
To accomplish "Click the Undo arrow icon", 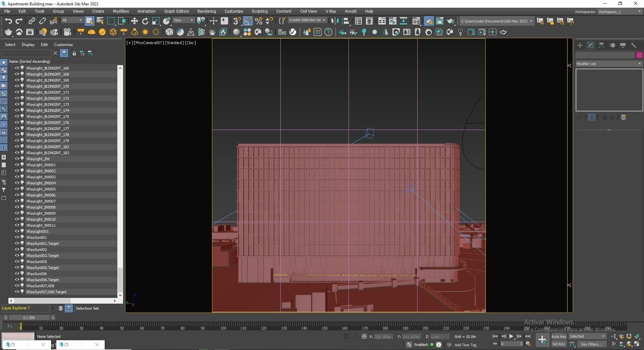I will [8, 21].
